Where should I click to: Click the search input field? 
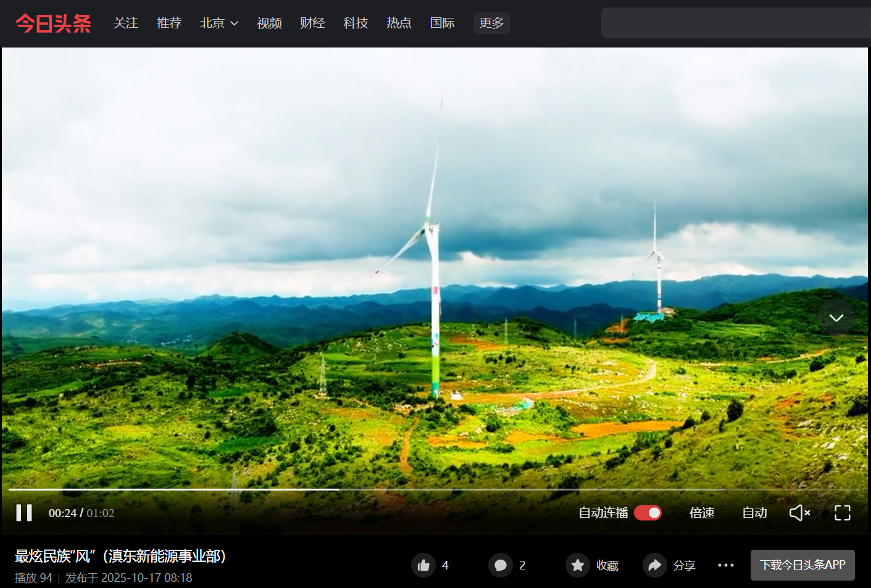[x=735, y=23]
